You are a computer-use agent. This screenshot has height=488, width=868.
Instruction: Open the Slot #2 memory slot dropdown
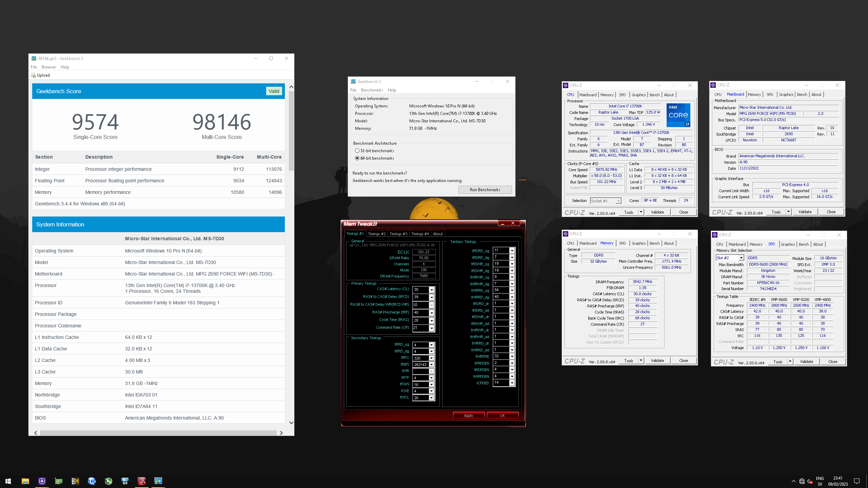(741, 258)
